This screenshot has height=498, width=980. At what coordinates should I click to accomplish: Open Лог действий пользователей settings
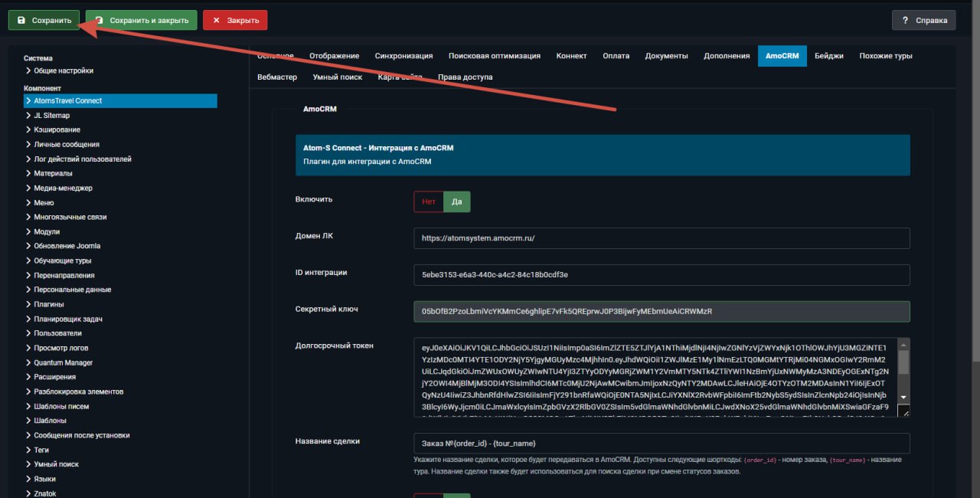83,159
